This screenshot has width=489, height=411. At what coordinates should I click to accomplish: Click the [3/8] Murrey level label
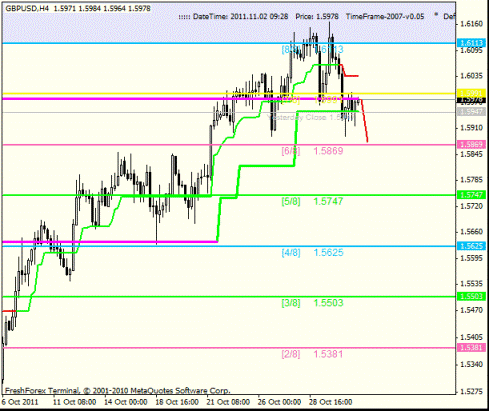[x=291, y=303]
